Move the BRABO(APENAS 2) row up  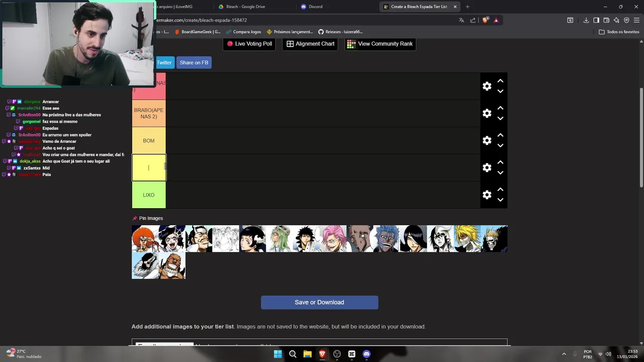[x=500, y=108]
